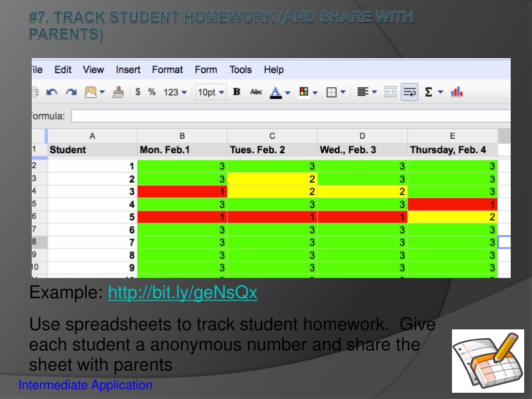Image resolution: width=532 pixels, height=399 pixels.
Task: Click the Redo arrow icon
Action: point(71,92)
